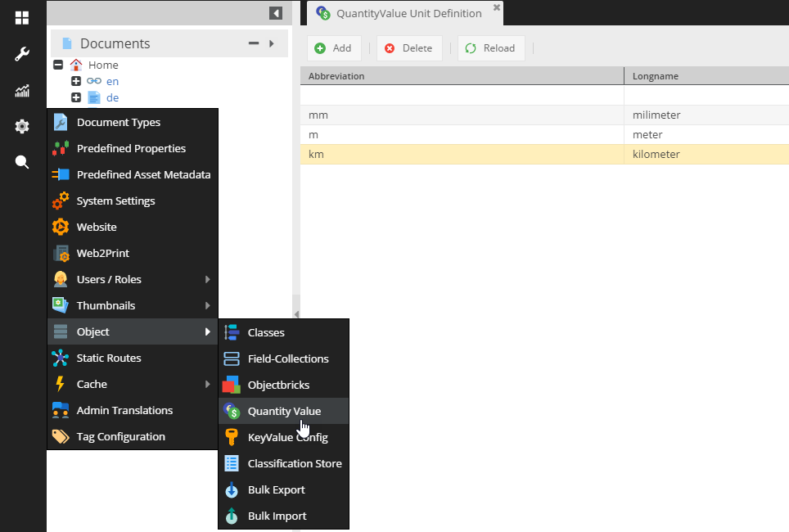Select the 'km' kilometer row

[462, 154]
